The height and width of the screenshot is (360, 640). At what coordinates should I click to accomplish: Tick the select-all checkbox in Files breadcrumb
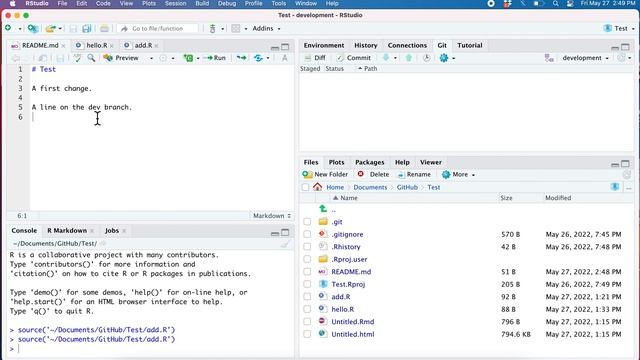[x=305, y=187]
